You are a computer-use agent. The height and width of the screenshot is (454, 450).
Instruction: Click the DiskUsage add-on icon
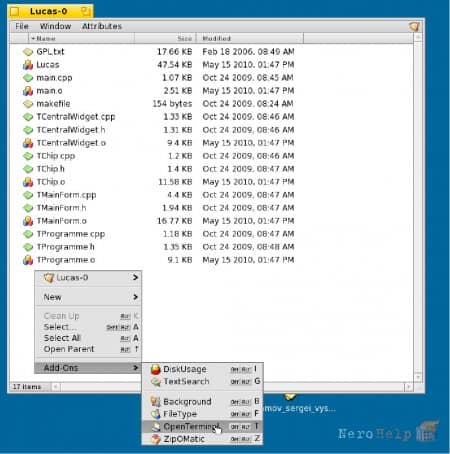[x=156, y=369]
